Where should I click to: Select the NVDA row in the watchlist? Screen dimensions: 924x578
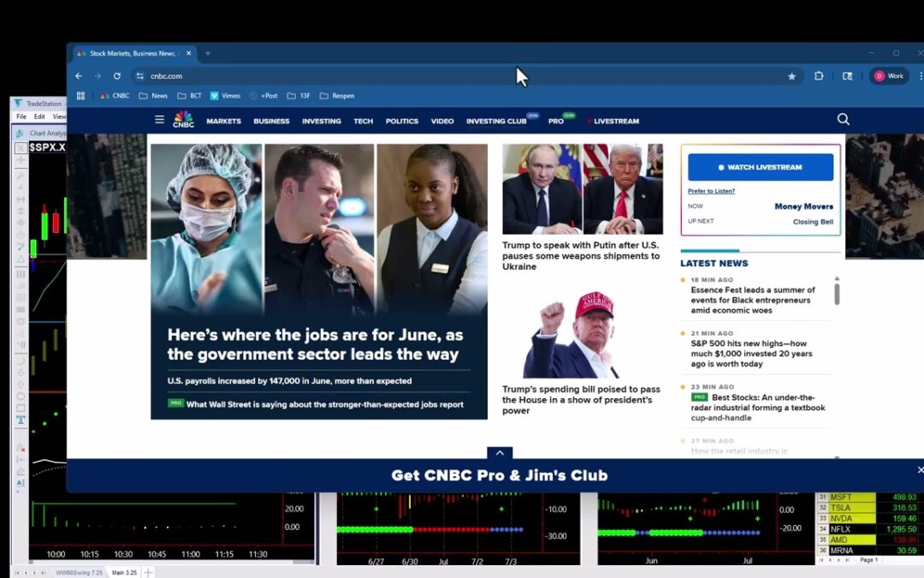[x=868, y=518]
